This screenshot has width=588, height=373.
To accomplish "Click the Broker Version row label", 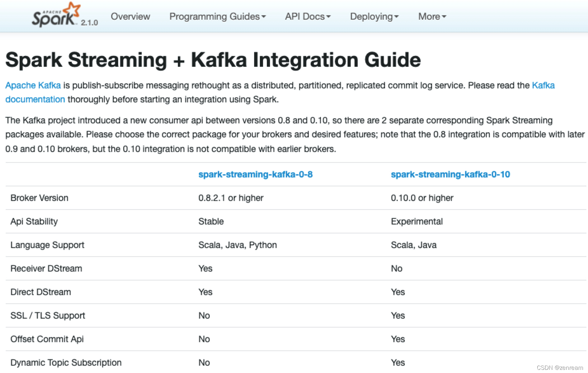I will (39, 198).
